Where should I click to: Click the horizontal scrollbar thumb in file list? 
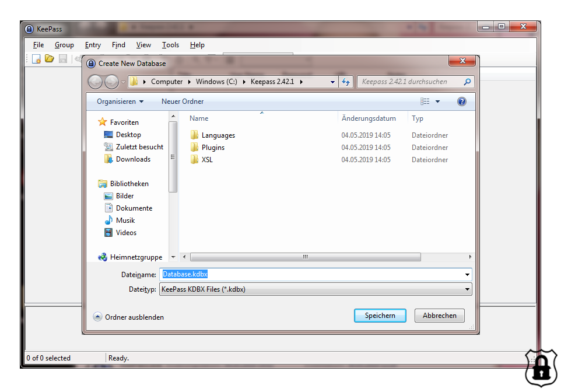tap(305, 257)
